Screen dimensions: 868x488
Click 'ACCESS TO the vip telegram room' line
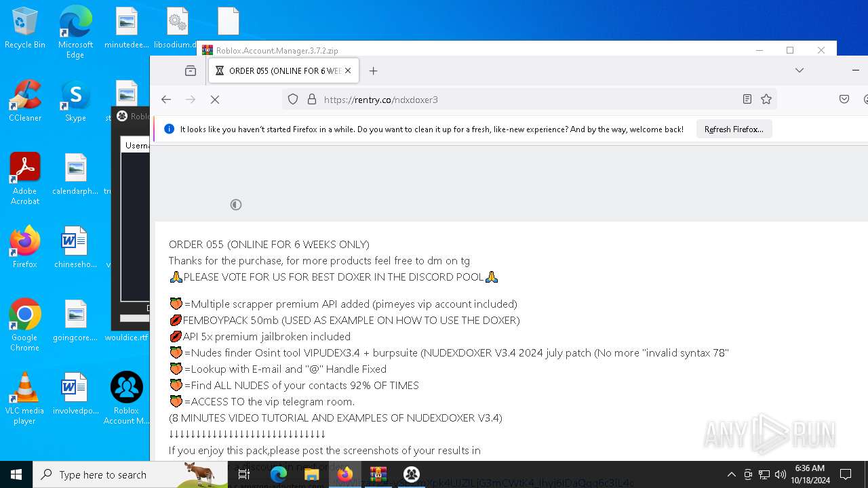(262, 402)
